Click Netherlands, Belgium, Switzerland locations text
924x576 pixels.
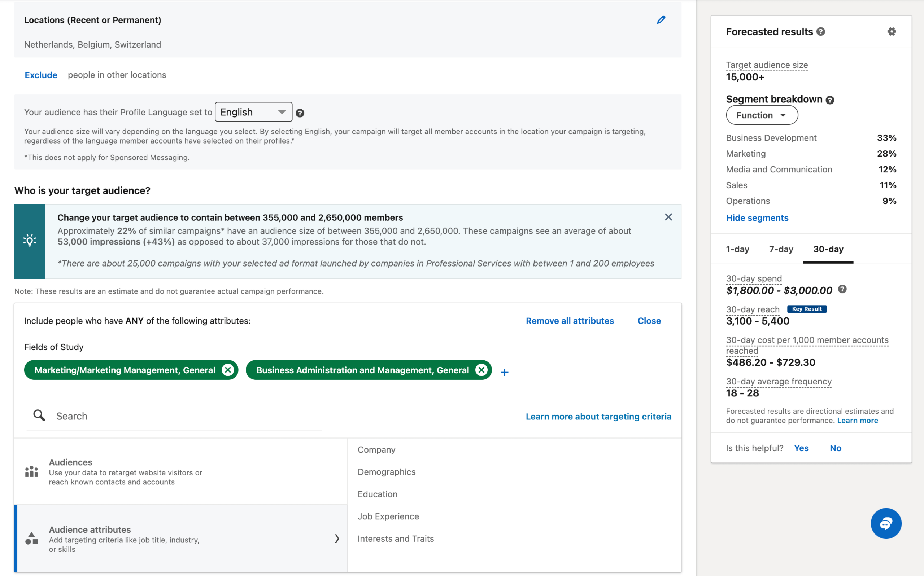[x=93, y=45]
